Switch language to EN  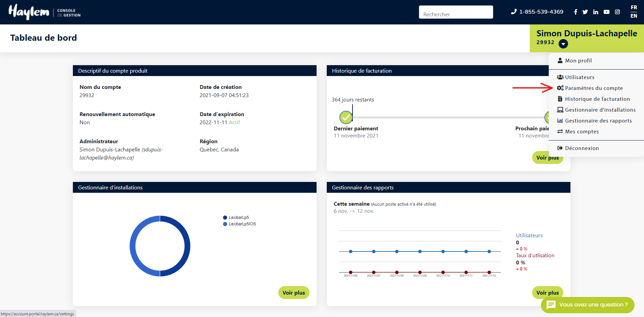(x=633, y=16)
